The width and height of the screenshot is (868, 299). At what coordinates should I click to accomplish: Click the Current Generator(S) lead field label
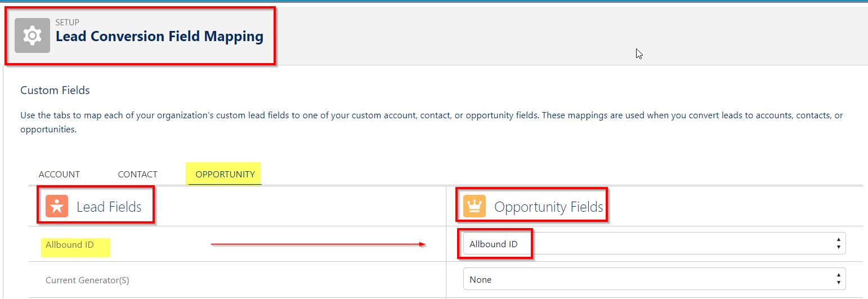(x=87, y=280)
